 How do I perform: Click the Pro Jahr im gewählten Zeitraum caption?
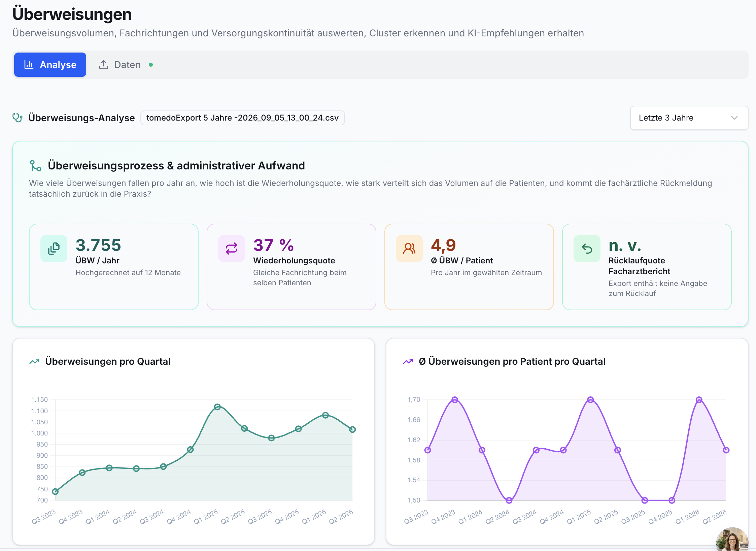[x=486, y=272]
